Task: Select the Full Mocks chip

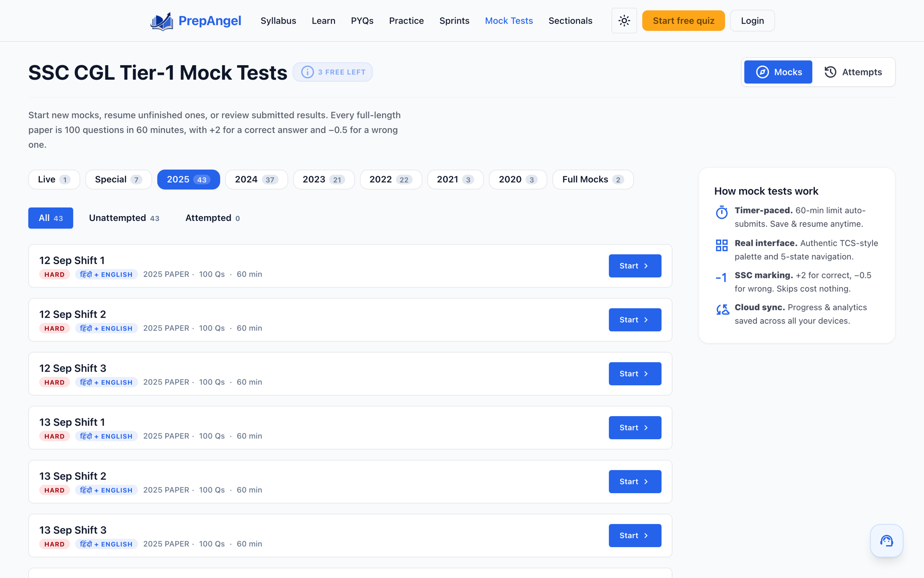Action: coord(593,179)
